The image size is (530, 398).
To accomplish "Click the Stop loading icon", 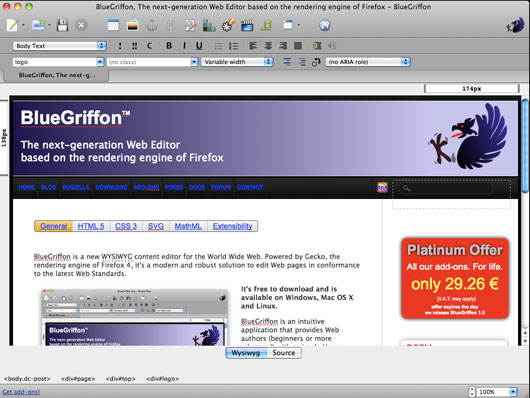I will [x=81, y=25].
